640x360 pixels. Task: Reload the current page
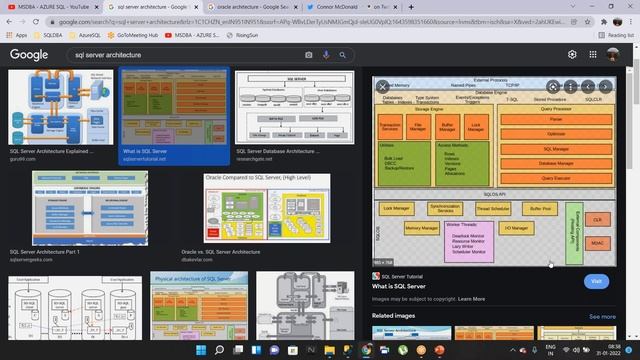36,22
